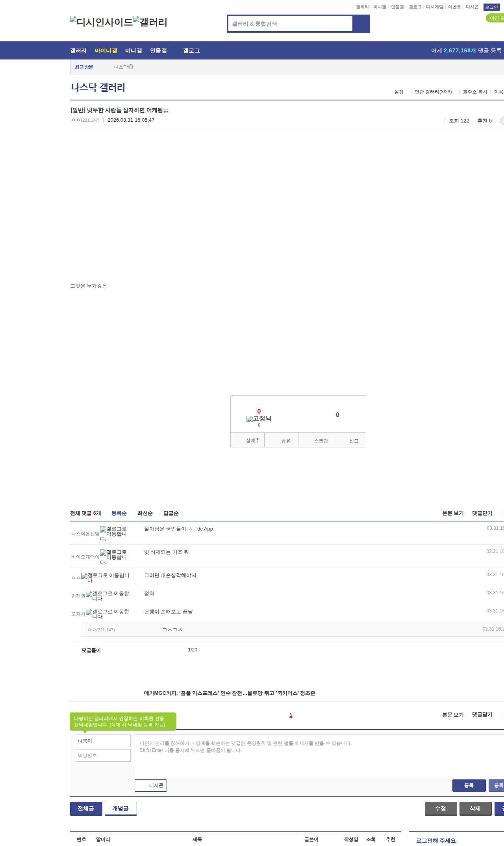504x846 pixels.
Task: Click the 디시인사이드 logo image
Action: [x=102, y=22]
